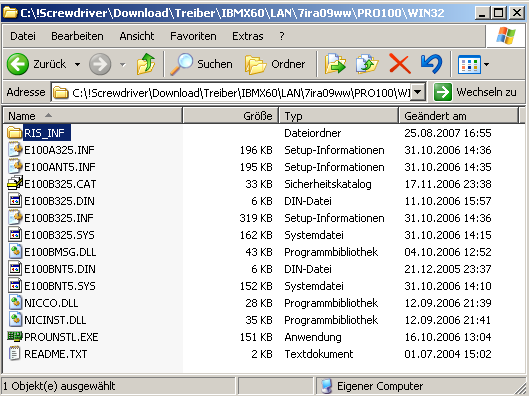Screen dimensions: 529x396
Task: Select the E100BNT5.DIN file icon
Action: coord(15,269)
